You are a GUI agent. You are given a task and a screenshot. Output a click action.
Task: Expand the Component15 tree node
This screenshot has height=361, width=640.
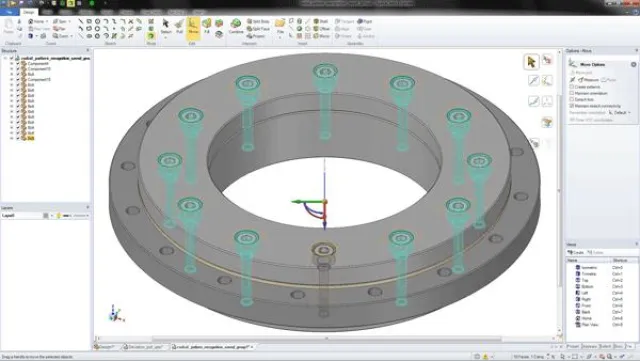[x=12, y=80]
